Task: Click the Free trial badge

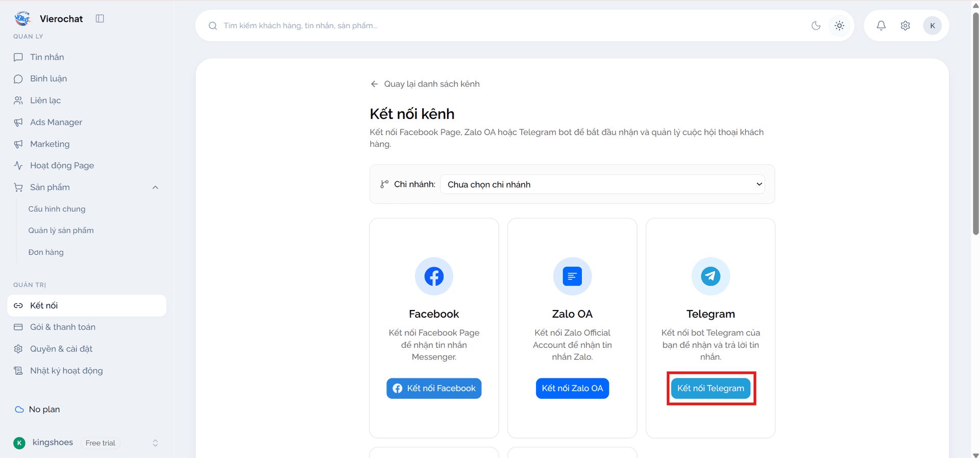Action: point(101,443)
